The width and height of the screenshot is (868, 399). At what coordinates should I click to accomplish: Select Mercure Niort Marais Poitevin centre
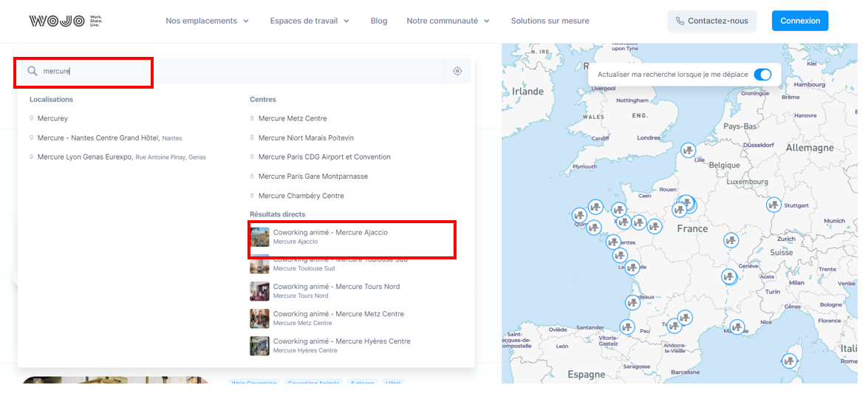[306, 137]
